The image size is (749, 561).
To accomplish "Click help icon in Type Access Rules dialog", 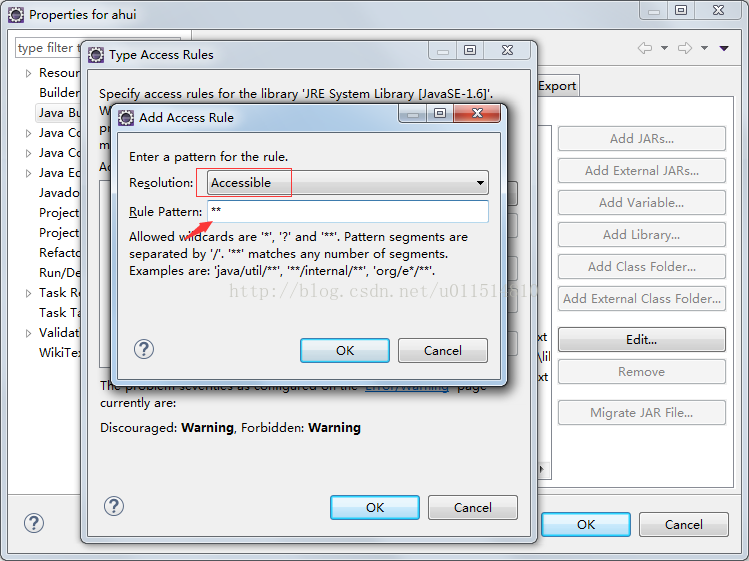I will (x=114, y=506).
